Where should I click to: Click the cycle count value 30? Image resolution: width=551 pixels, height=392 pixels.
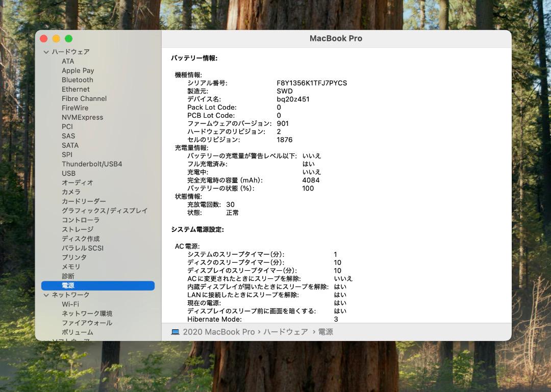(x=230, y=204)
